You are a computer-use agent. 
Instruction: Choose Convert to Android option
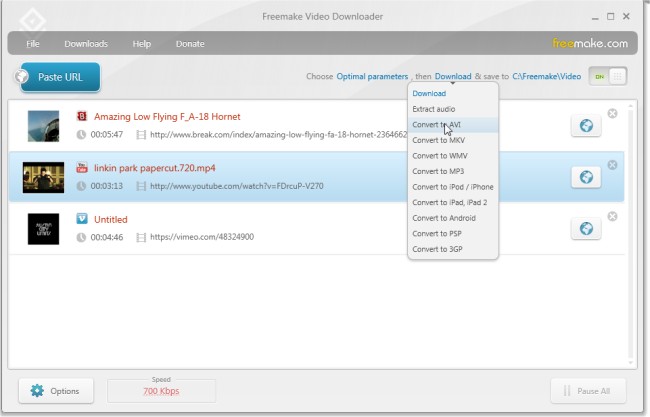(453, 218)
